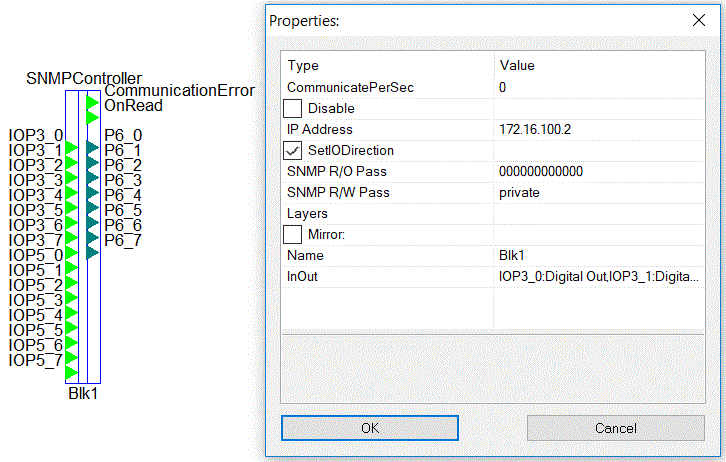Uncheck the SetIODirection checkbox
The width and height of the screenshot is (726, 462).
tap(292, 150)
